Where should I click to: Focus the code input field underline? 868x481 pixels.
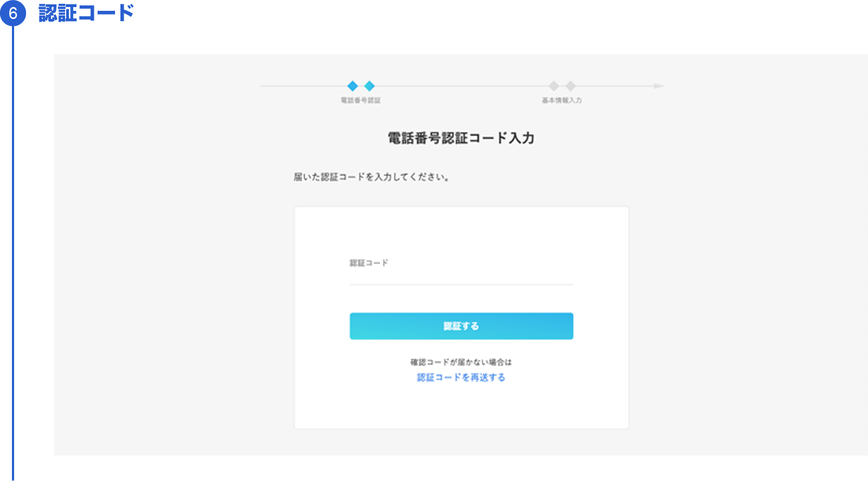(461, 284)
